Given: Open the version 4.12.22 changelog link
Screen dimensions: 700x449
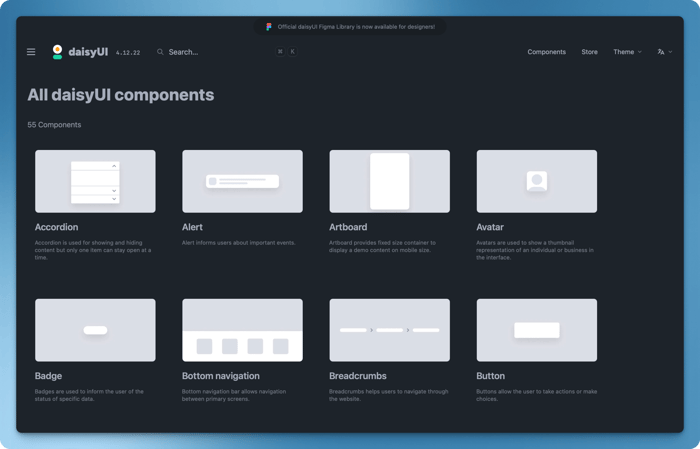Looking at the screenshot, I should (x=128, y=53).
